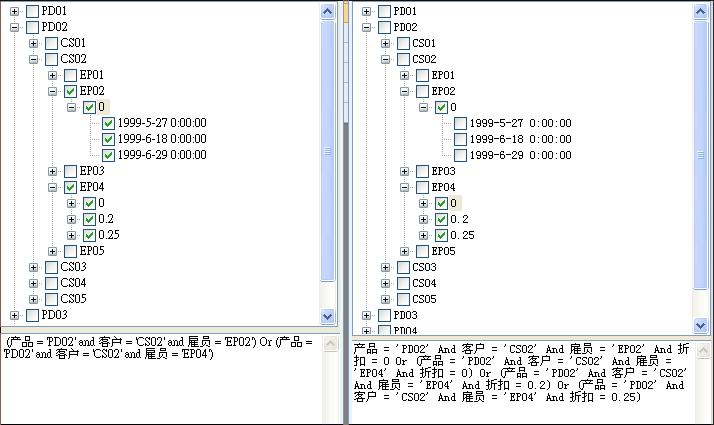The image size is (714, 425).
Task: Select 'PD02' label in right tree
Action: (405, 27)
